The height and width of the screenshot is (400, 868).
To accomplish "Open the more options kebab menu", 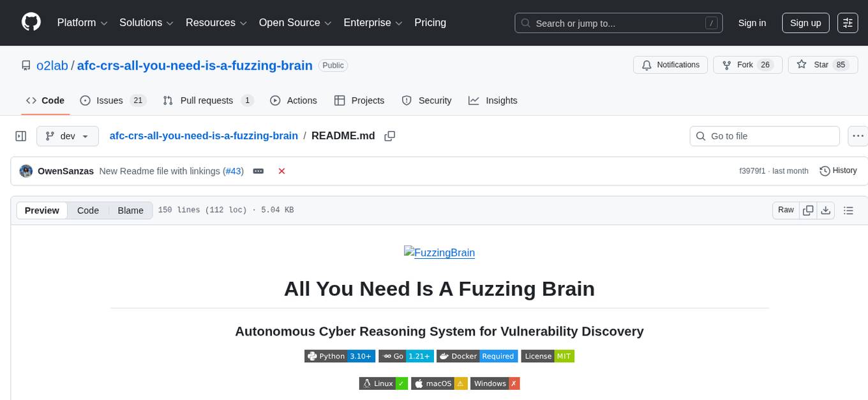I will coord(858,135).
